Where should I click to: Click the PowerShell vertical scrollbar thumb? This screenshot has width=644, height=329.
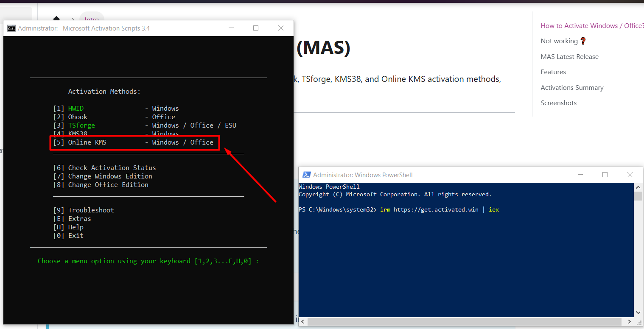tap(638, 196)
